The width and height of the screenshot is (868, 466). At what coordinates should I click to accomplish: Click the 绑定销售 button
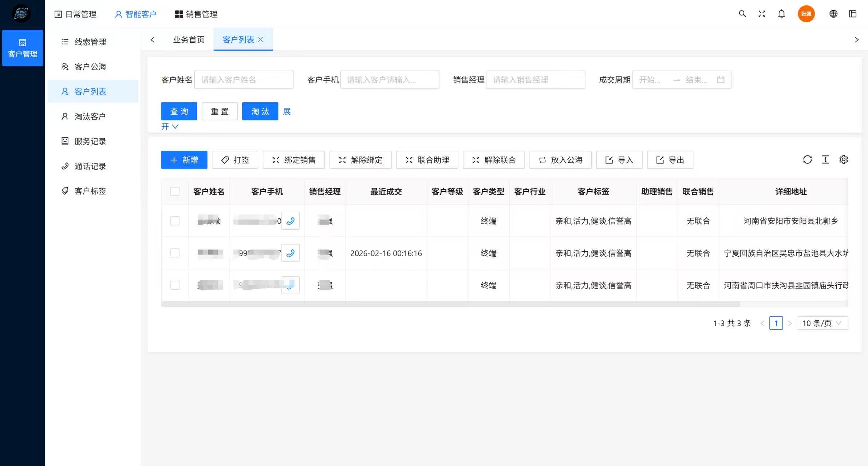tap(293, 160)
